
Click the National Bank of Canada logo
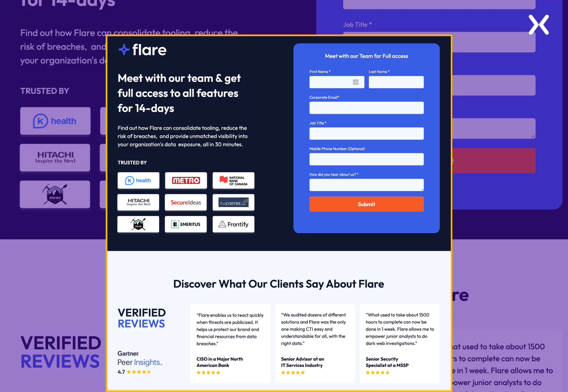tap(233, 180)
